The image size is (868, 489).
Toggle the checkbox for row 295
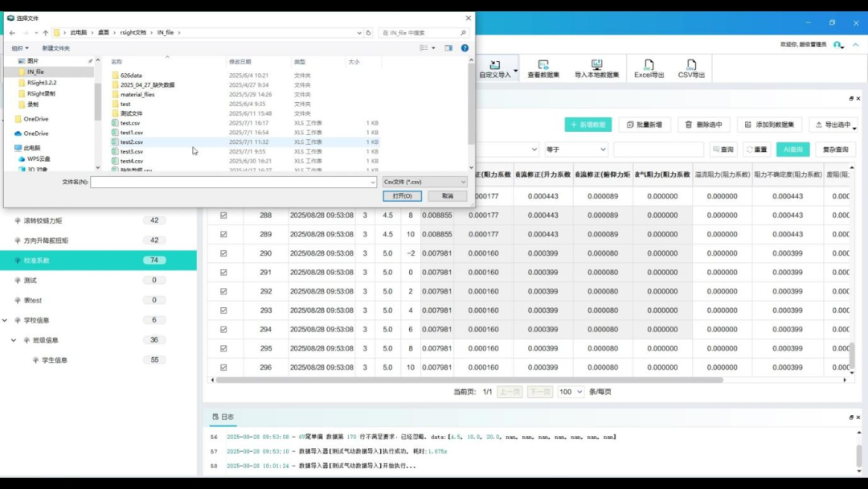click(223, 348)
